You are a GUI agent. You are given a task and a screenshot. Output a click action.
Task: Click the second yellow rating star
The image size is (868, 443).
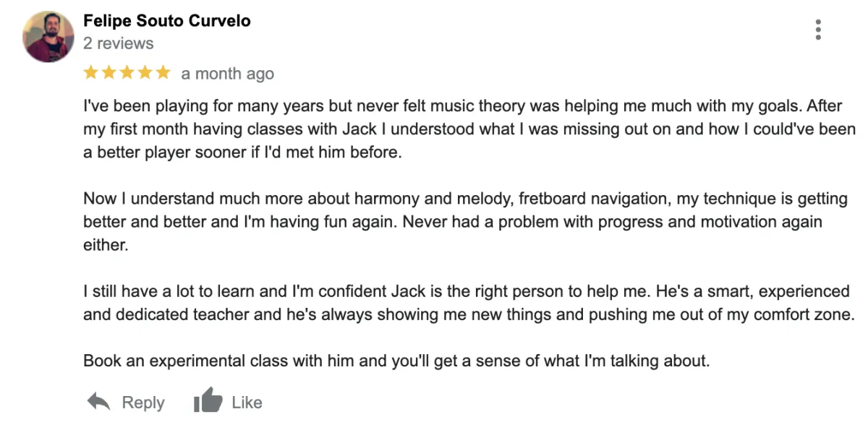[109, 72]
